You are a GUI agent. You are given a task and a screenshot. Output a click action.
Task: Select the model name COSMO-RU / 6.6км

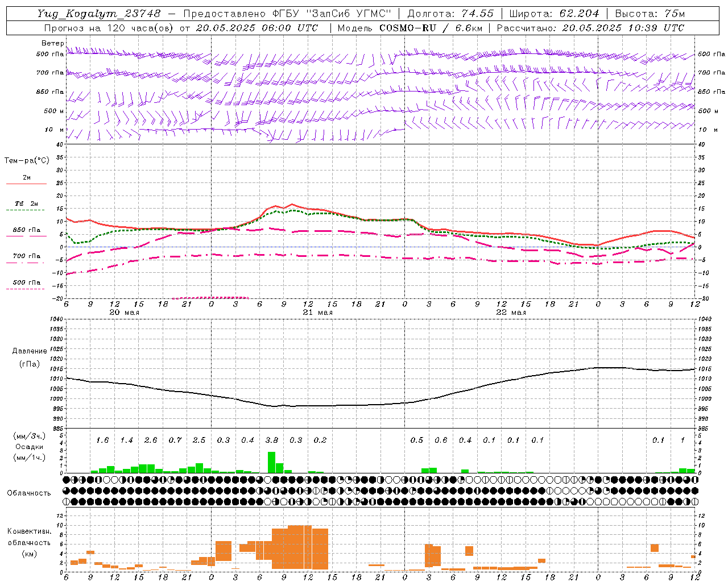431,28
